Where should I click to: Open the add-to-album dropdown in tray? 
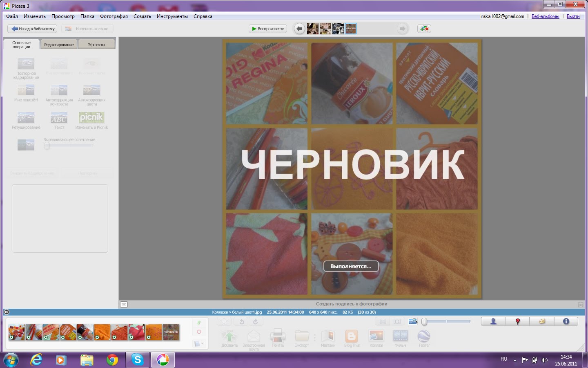pos(199,343)
